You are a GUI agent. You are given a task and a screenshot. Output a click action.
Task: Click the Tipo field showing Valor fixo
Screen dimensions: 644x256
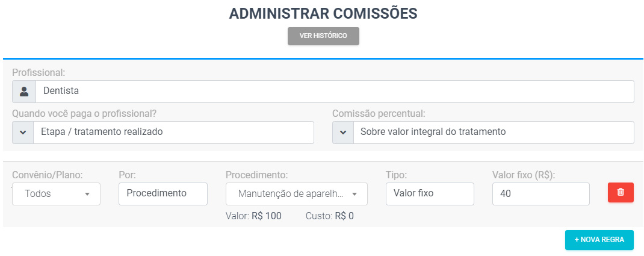pos(430,193)
